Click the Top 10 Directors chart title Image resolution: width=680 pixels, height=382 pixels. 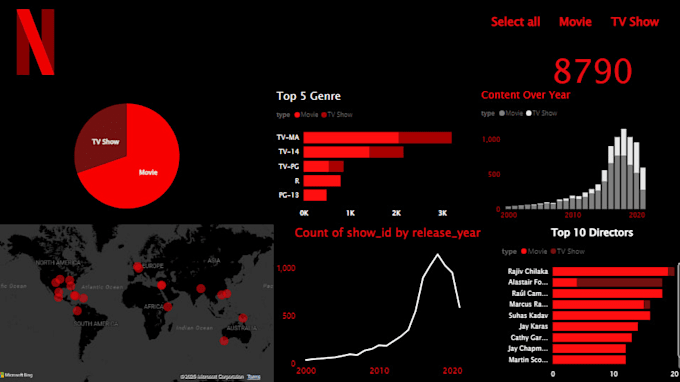(592, 233)
